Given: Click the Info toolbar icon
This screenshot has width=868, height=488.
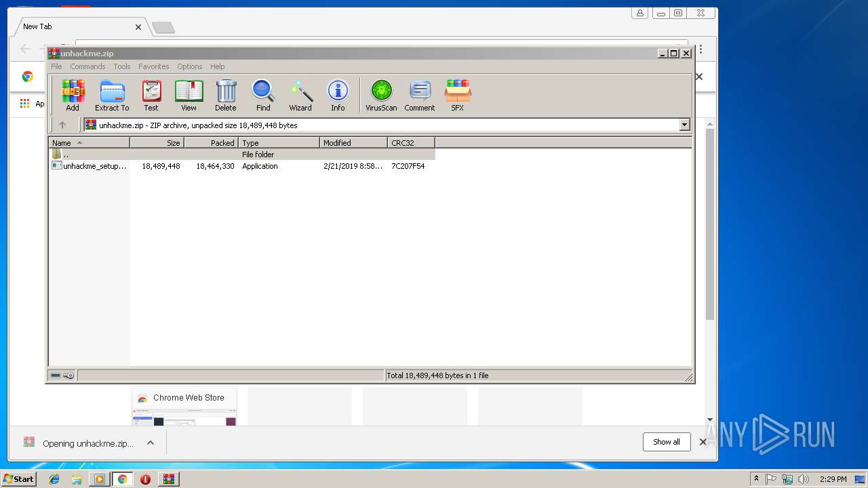Looking at the screenshot, I should pyautogui.click(x=338, y=96).
